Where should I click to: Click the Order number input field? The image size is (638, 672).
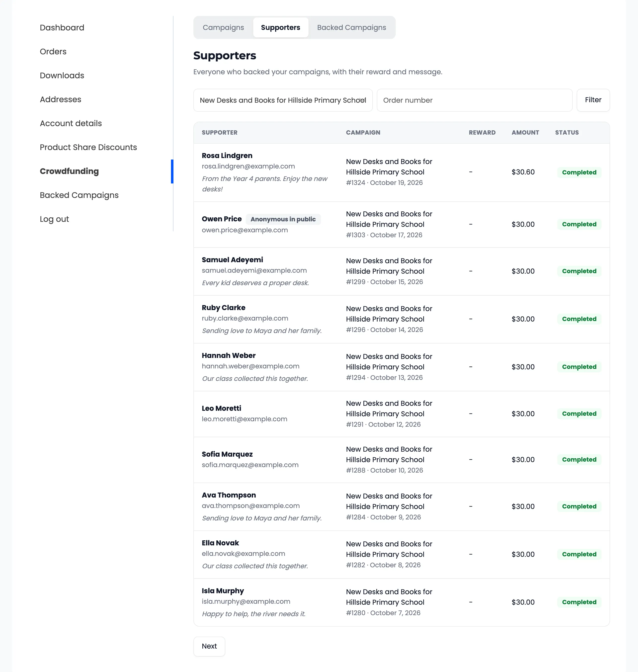click(475, 100)
